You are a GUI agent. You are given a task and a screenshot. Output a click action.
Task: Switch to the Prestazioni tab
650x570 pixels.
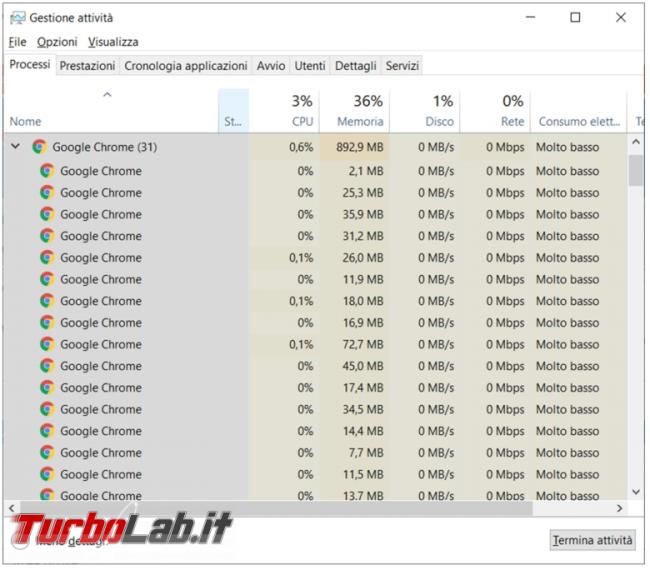[x=87, y=65]
